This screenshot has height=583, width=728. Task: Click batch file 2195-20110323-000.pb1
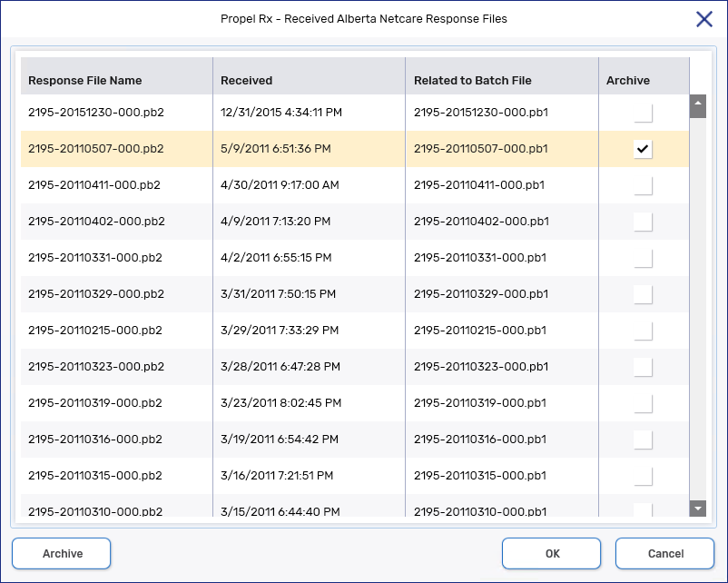tap(481, 367)
